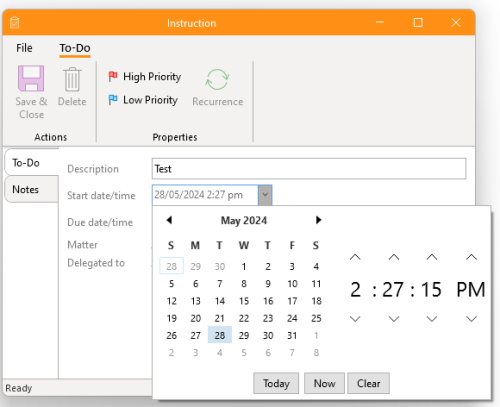Viewport: 500px width, 407px height.
Task: Select May 4 in the calendar
Action: 316,266
